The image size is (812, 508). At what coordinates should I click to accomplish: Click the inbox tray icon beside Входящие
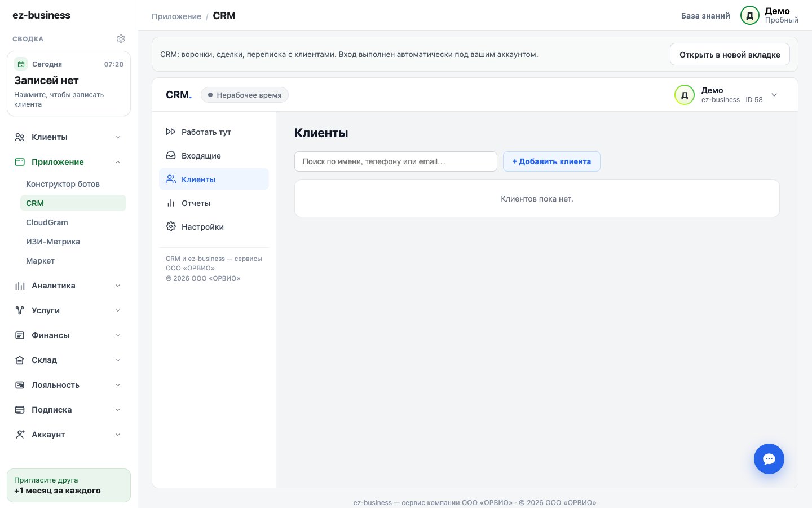coord(171,156)
